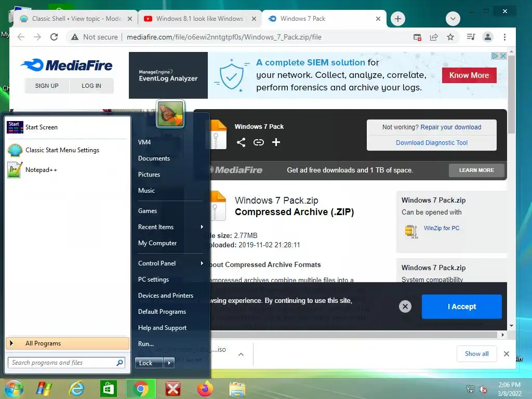
Task: Click the network tray icon
Action: pyautogui.click(x=471, y=389)
